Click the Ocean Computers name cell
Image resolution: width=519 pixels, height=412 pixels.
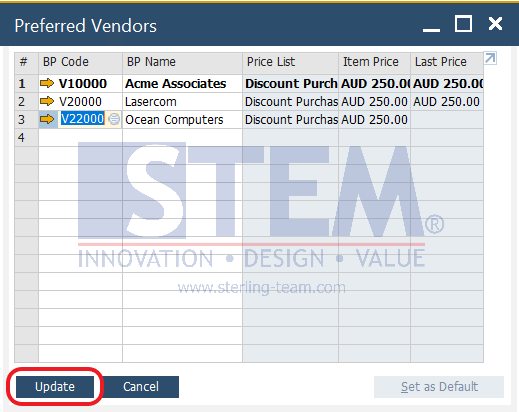182,119
